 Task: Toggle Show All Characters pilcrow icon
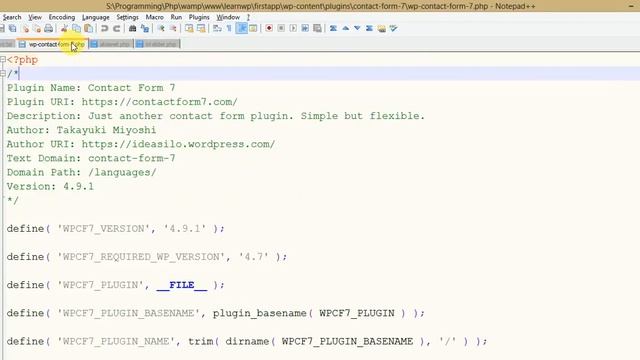tap(229, 28)
